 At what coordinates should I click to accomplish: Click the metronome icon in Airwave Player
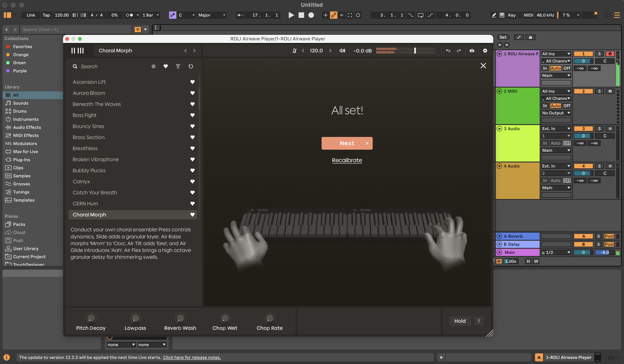294,51
